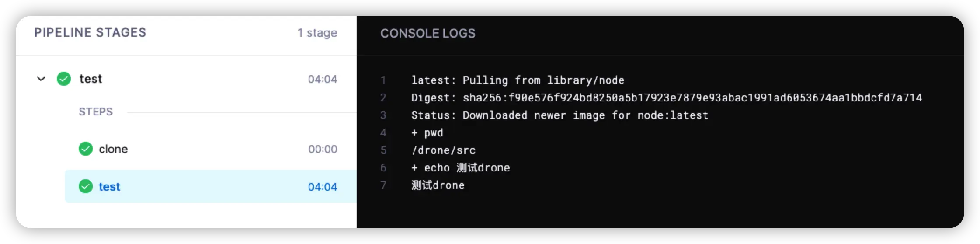Click the 1 stage count label

point(317,33)
